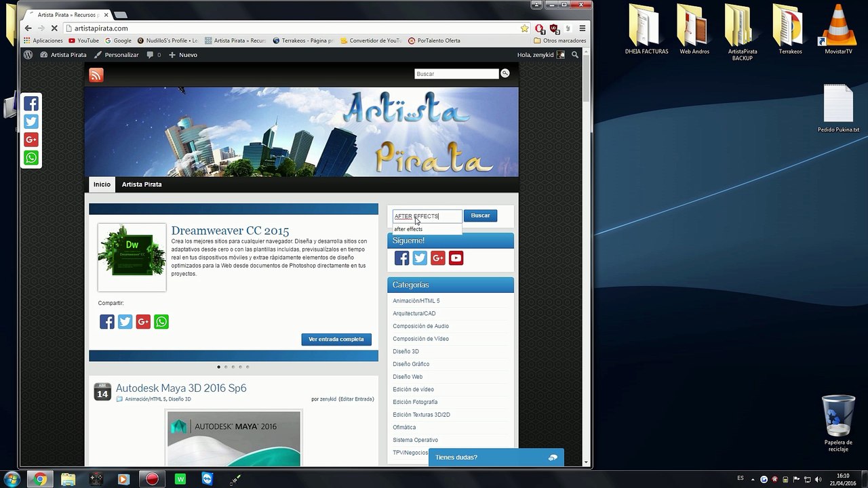Open the Otros marcadores bookmarks folder
This screenshot has width=868, height=488.
click(559, 41)
